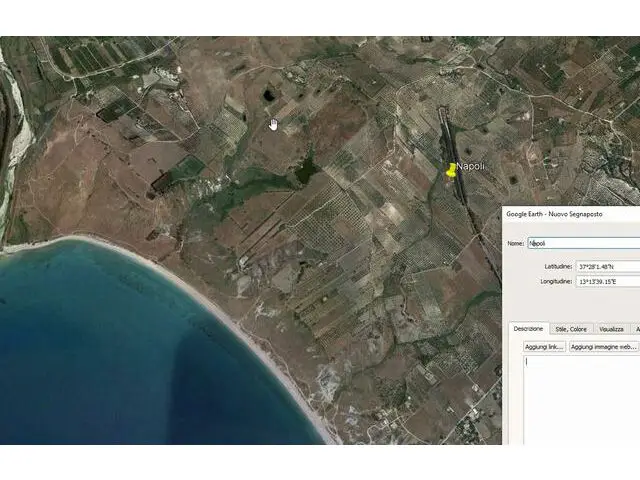The height and width of the screenshot is (480, 640).
Task: Open the cut-off tab right of Visualizza
Action: [x=636, y=328]
